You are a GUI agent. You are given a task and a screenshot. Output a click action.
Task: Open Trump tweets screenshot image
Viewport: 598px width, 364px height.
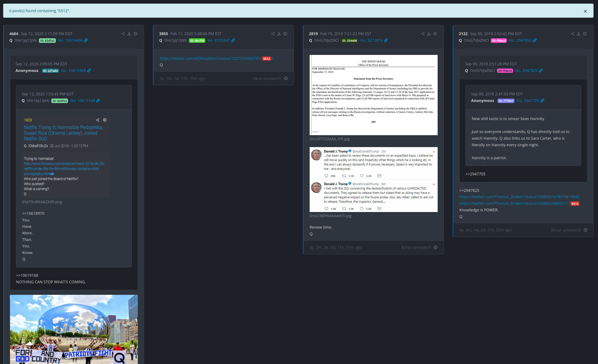(374, 179)
